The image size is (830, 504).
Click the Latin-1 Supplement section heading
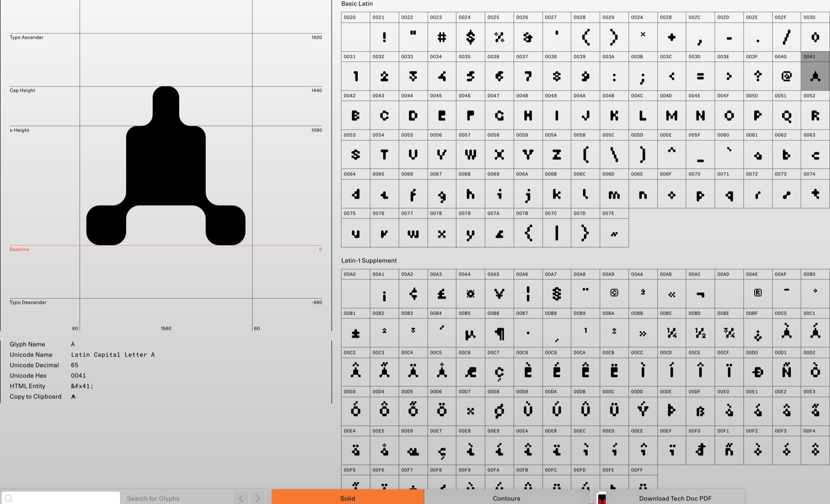[x=369, y=260]
